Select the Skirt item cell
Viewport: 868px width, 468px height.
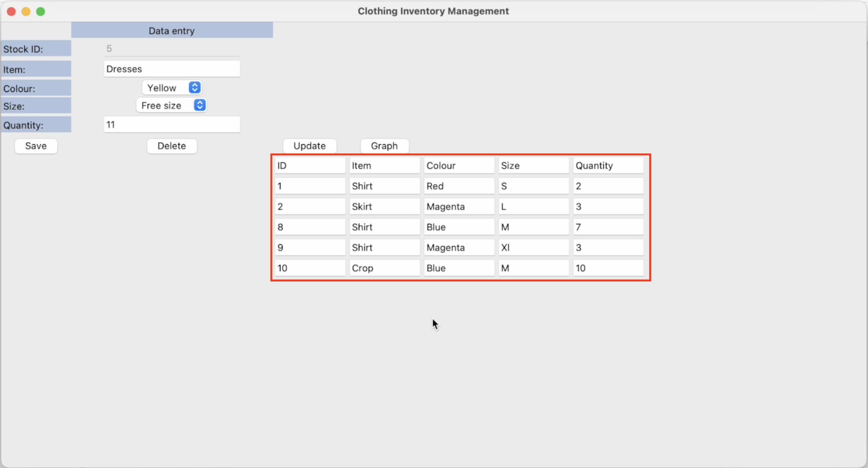click(384, 206)
